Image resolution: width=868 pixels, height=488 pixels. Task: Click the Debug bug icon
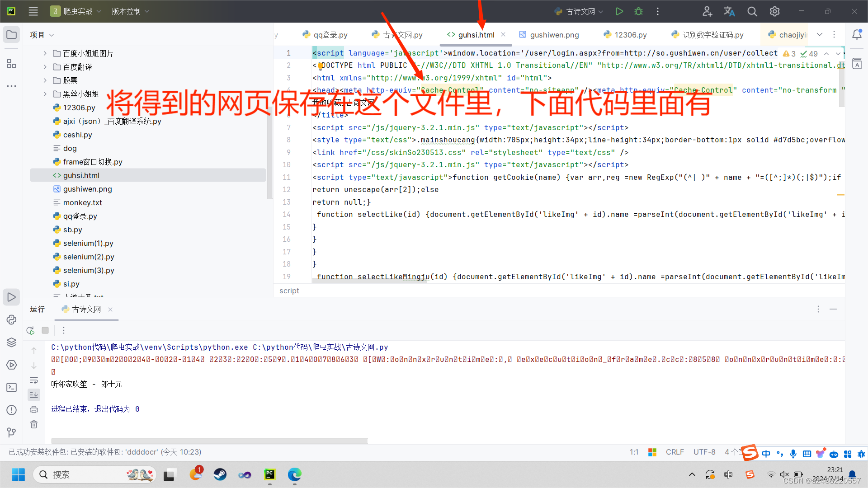click(x=638, y=11)
